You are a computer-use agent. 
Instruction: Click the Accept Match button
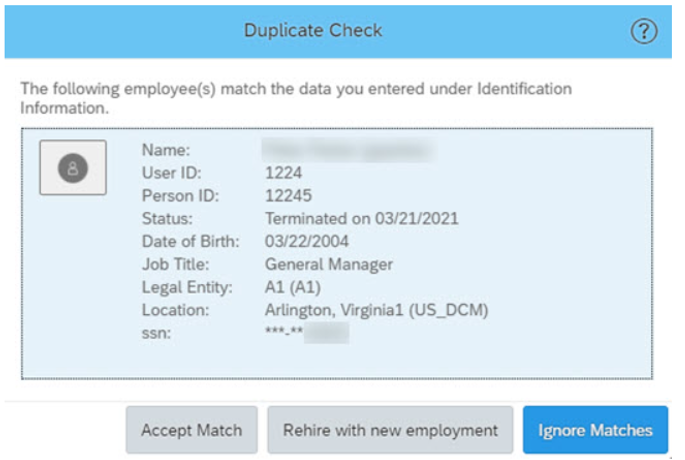[191, 430]
